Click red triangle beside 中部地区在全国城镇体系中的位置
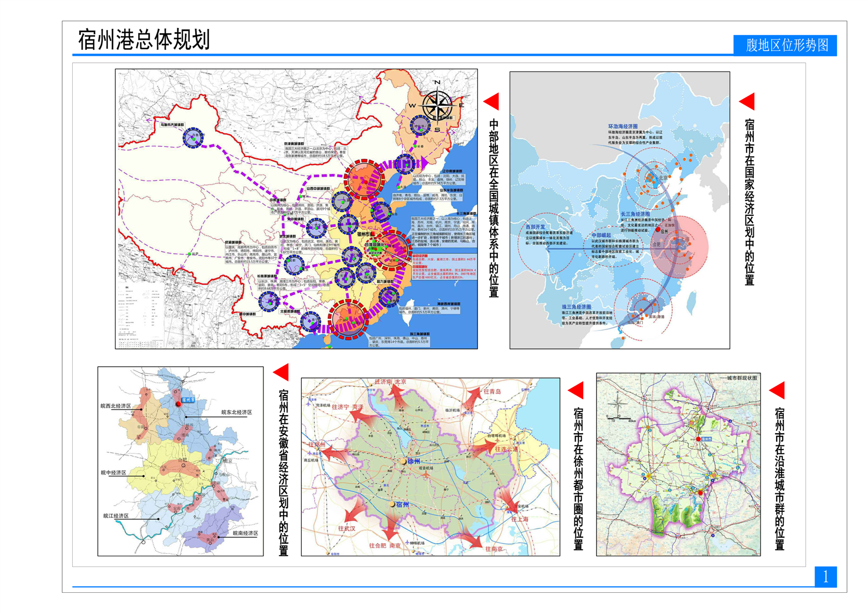868x613 pixels. (492, 102)
